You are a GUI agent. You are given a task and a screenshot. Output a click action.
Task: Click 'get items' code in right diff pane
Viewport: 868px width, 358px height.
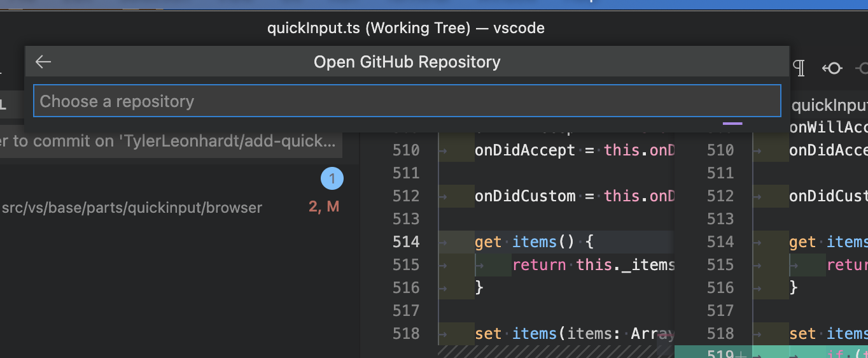[x=829, y=242]
